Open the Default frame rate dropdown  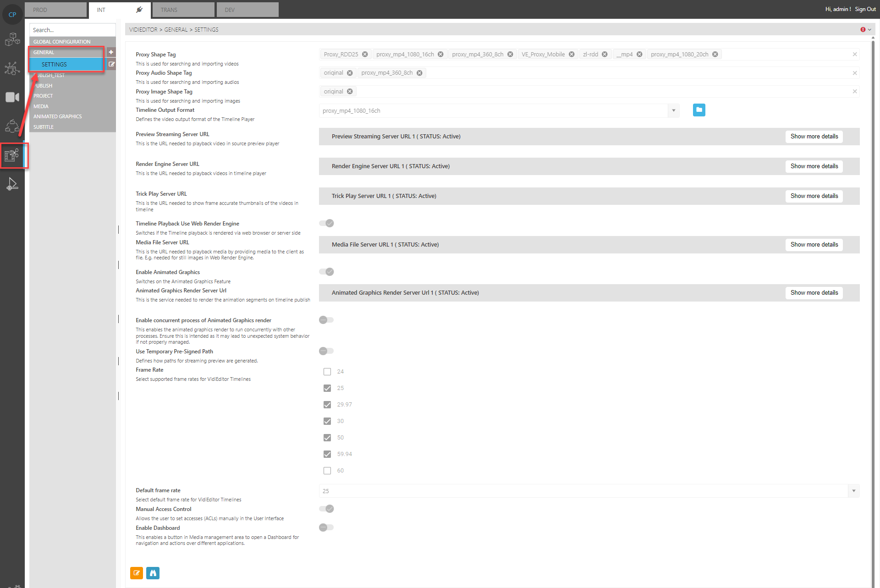(853, 491)
